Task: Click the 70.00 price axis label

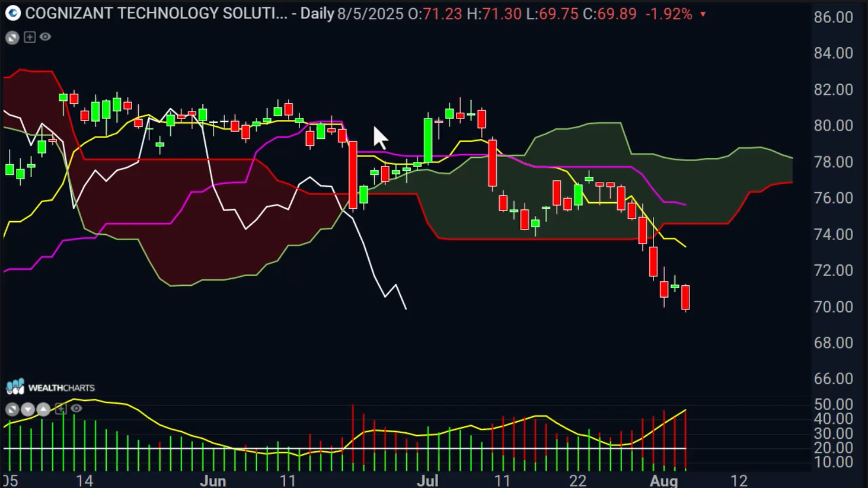Action: click(x=834, y=307)
